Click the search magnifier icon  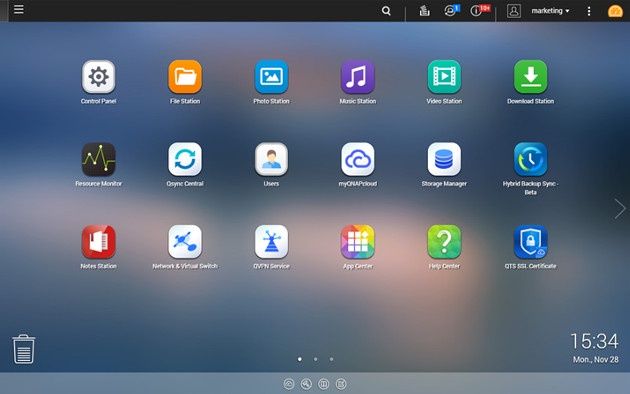click(386, 11)
